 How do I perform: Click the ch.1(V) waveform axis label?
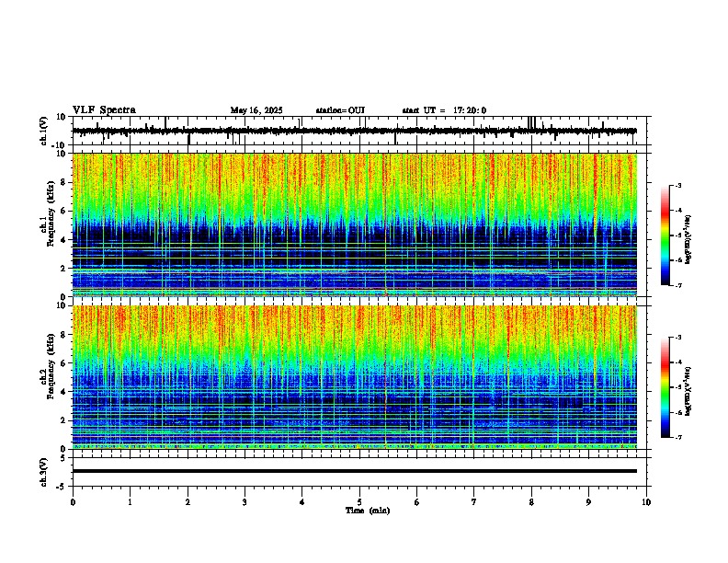click(44, 131)
